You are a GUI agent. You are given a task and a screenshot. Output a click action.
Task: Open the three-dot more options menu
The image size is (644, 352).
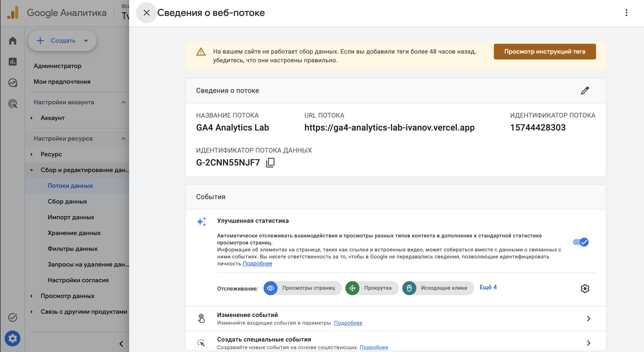tap(626, 13)
